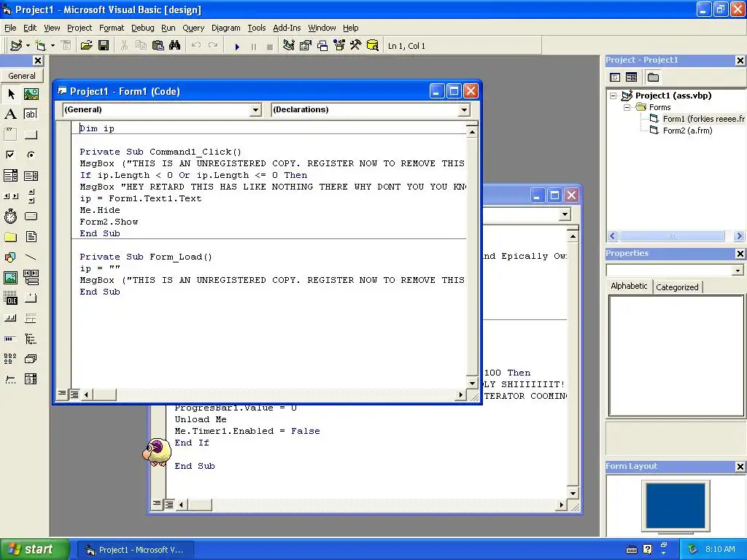
Task: Select the OptionButton control tool
Action: coord(31,155)
